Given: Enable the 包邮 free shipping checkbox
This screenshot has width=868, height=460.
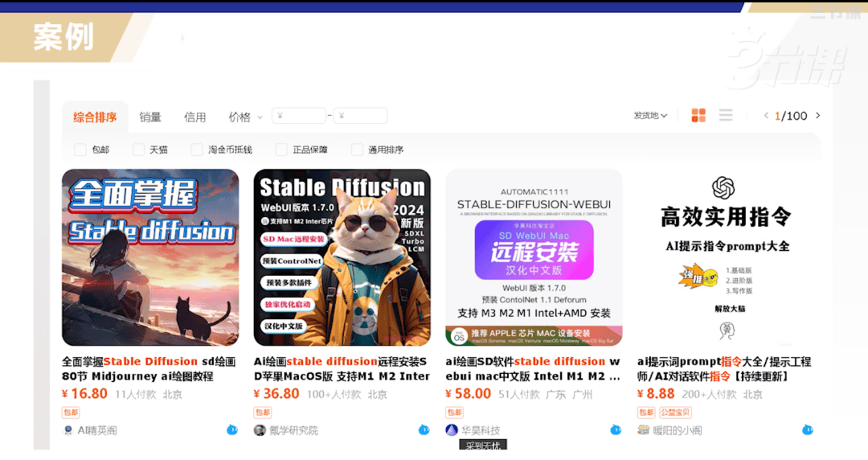Looking at the screenshot, I should tap(80, 150).
